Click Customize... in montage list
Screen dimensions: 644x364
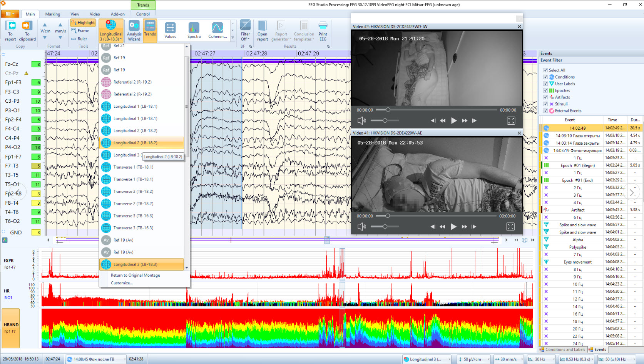click(x=122, y=283)
